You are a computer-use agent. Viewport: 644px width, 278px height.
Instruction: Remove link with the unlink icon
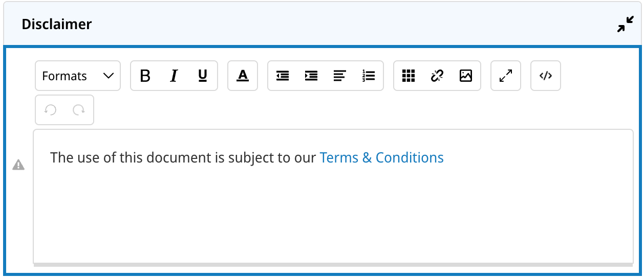pyautogui.click(x=437, y=76)
